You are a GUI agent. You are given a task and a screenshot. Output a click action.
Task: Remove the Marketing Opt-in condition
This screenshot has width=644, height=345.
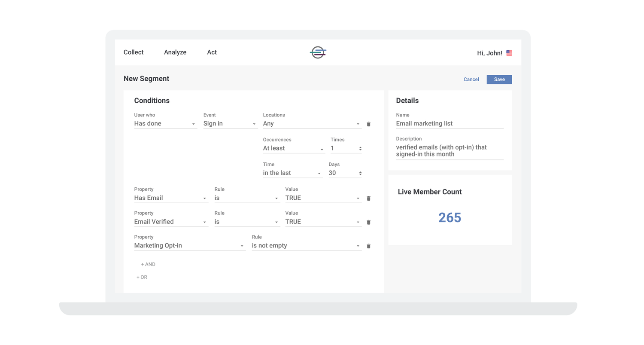pyautogui.click(x=368, y=246)
